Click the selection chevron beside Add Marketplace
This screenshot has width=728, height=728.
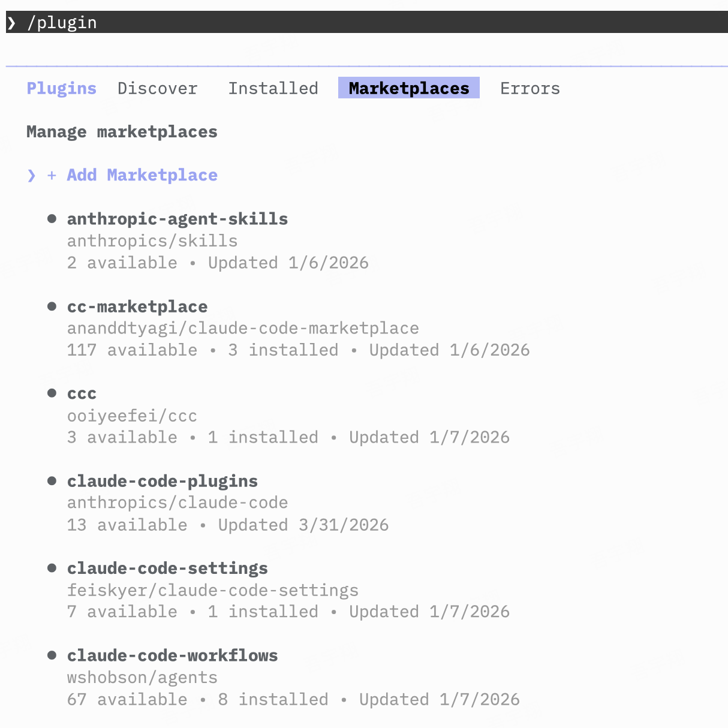pos(32,175)
